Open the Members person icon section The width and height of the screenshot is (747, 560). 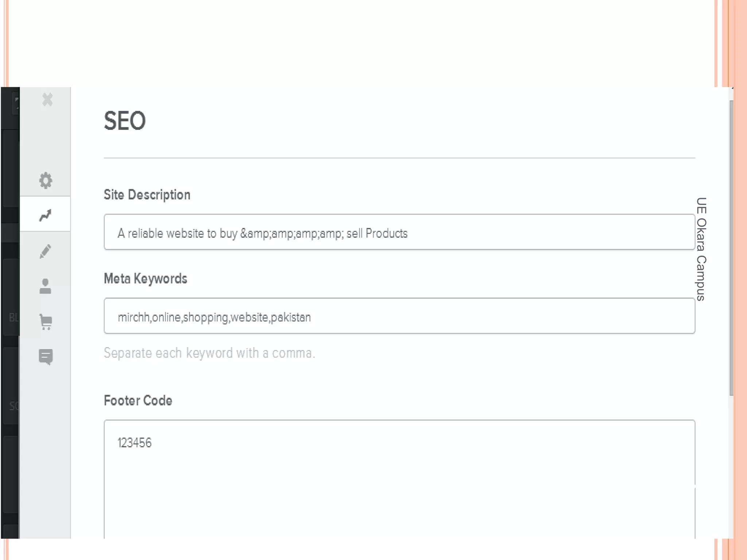[x=46, y=287]
